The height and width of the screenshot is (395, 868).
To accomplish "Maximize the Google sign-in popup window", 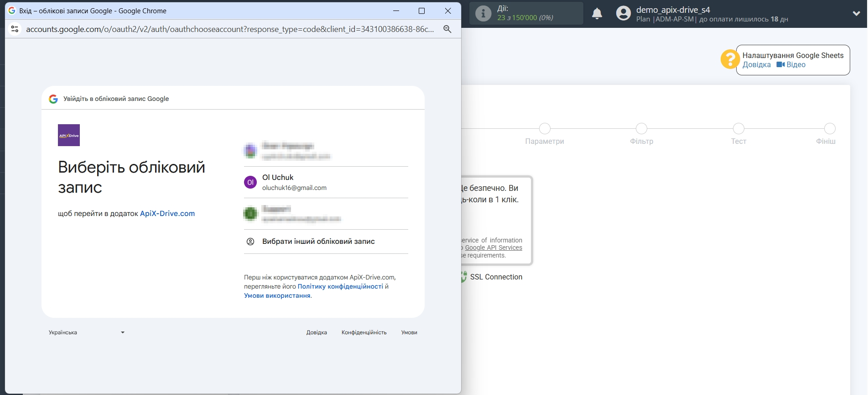I will coord(422,11).
